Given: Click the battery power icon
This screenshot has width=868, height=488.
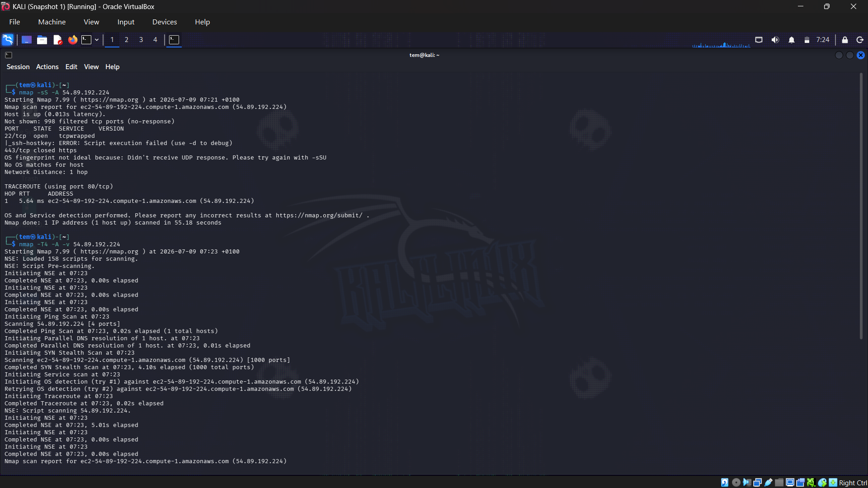Looking at the screenshot, I should tap(807, 40).
